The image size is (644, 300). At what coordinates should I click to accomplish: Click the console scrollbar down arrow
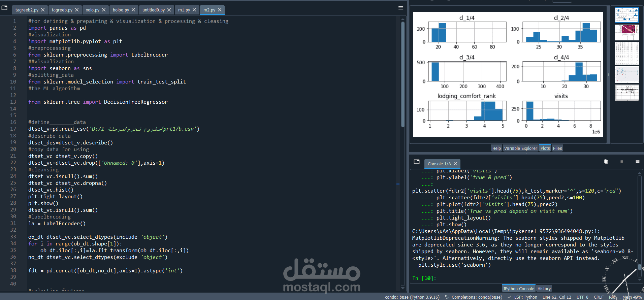639,279
